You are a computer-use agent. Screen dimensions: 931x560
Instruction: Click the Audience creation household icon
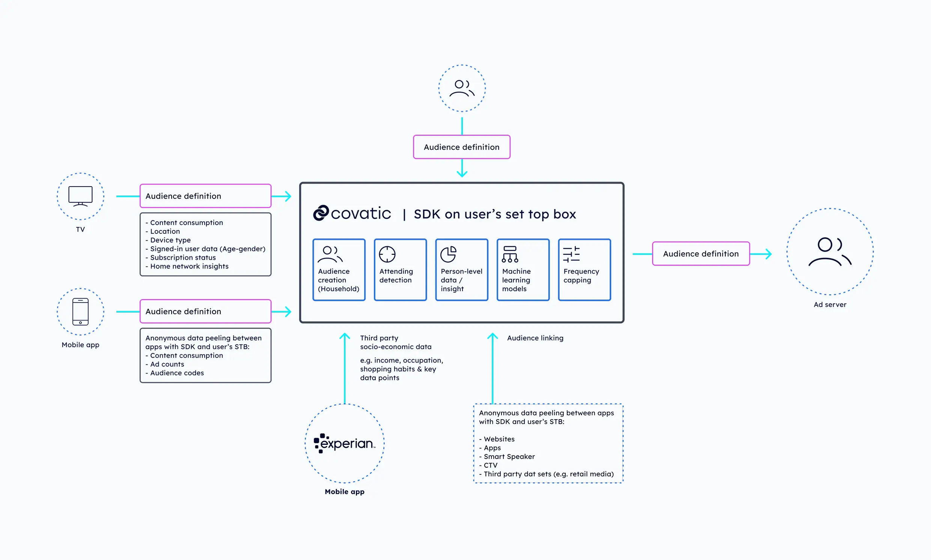point(330,254)
